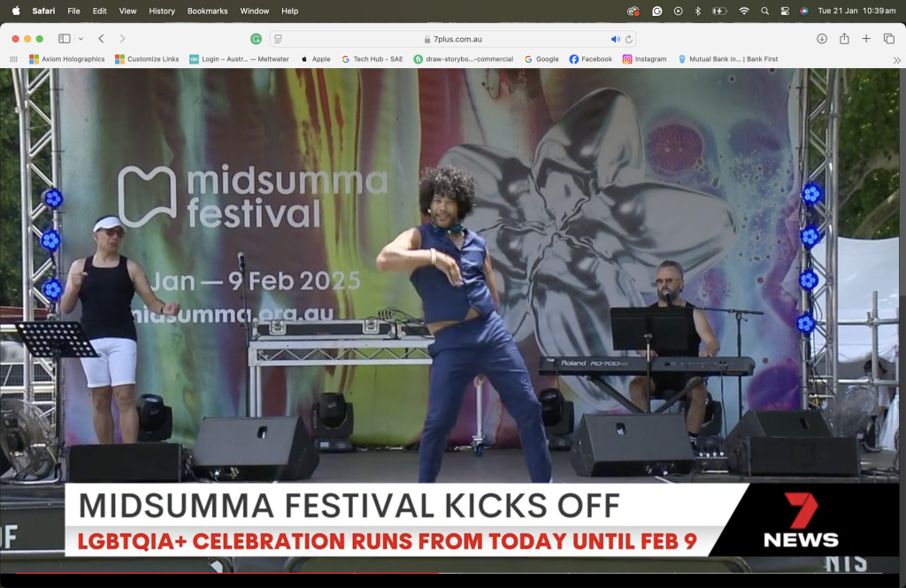Click the Share icon in toolbar
The image size is (906, 588).
click(844, 39)
